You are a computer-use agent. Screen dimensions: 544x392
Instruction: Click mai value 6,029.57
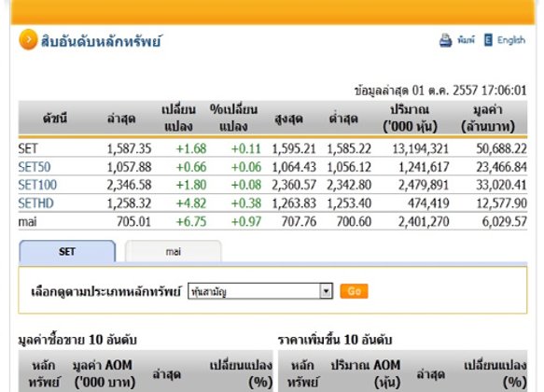coord(505,222)
